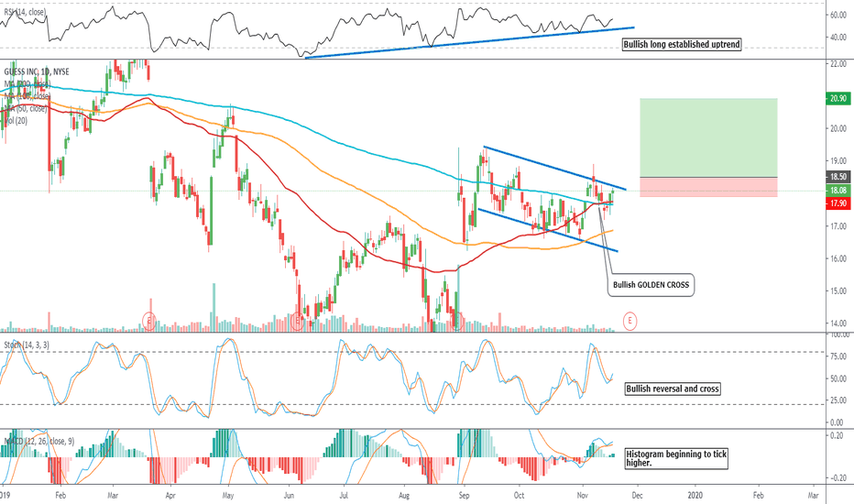
Task: Click the 20.90 target price label
Action: (838, 99)
